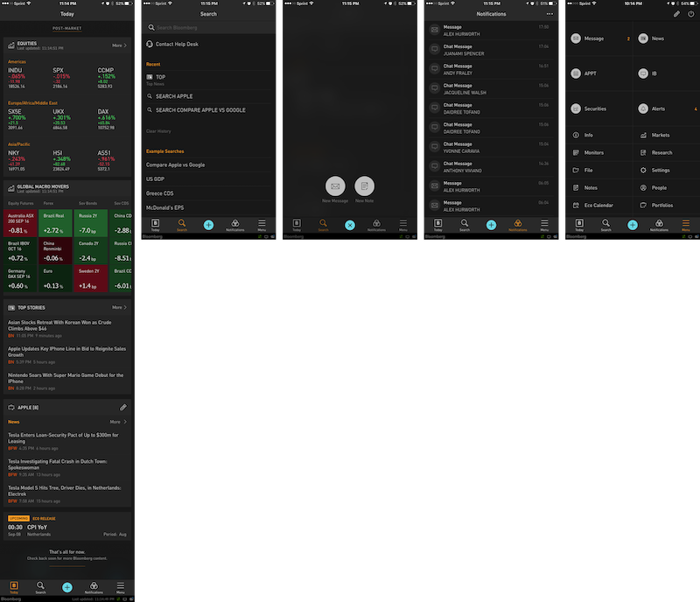Open Research from the Menu screen
Image resolution: width=700 pixels, height=602 pixels.
click(666, 153)
